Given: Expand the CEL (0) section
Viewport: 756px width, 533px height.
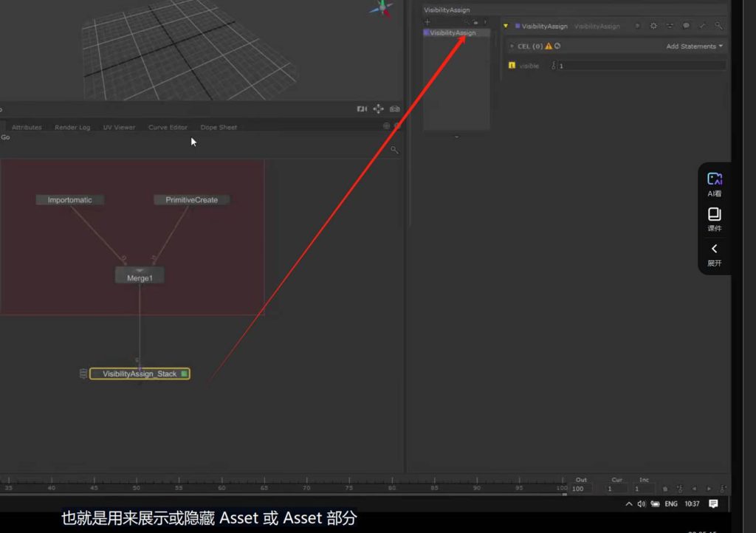Looking at the screenshot, I should pos(512,47).
